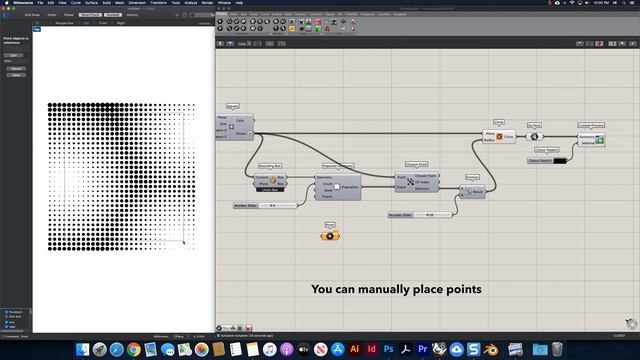Viewport: 640px width, 360px height.
Task: Click bottom Done button in Rhino command panel
Action: [x=16, y=75]
